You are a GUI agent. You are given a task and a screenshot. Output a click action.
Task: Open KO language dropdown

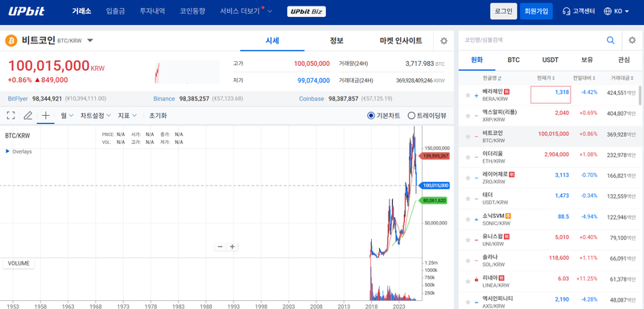(x=621, y=11)
